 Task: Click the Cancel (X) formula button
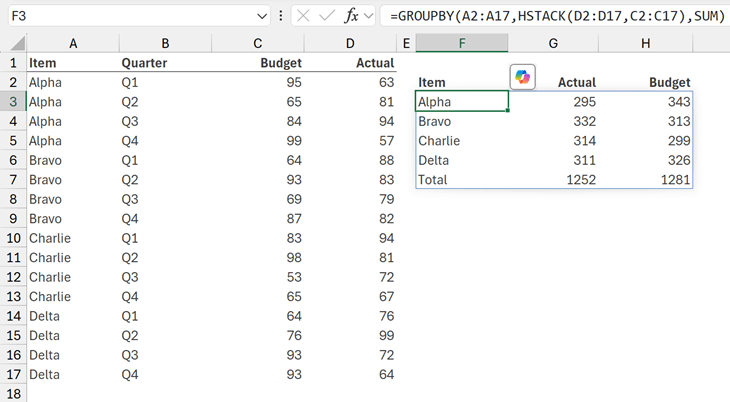303,16
